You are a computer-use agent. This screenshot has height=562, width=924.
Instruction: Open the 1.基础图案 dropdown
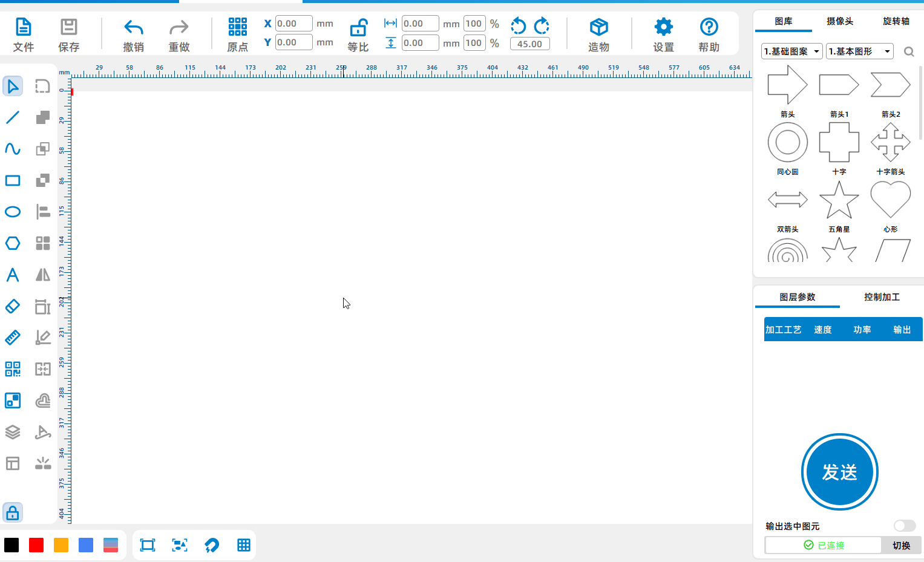791,51
